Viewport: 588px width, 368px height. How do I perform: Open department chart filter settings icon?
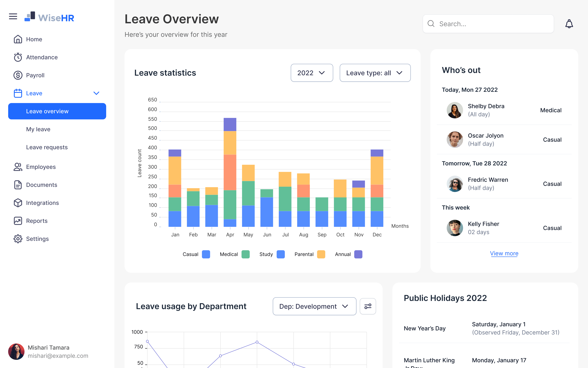pyautogui.click(x=368, y=306)
